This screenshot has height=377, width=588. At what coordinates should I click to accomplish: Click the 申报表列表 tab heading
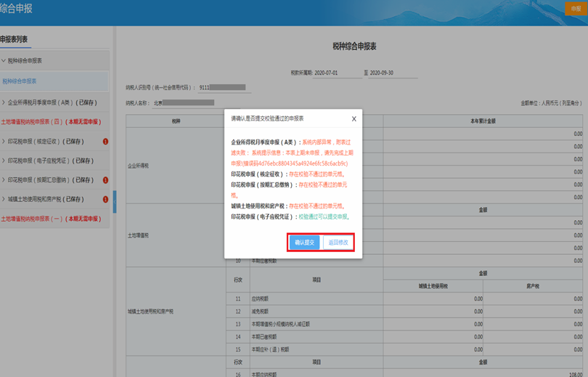tap(14, 39)
